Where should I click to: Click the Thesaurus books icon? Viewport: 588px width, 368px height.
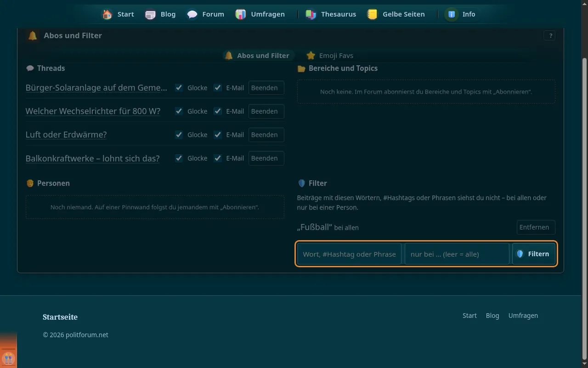click(x=311, y=14)
